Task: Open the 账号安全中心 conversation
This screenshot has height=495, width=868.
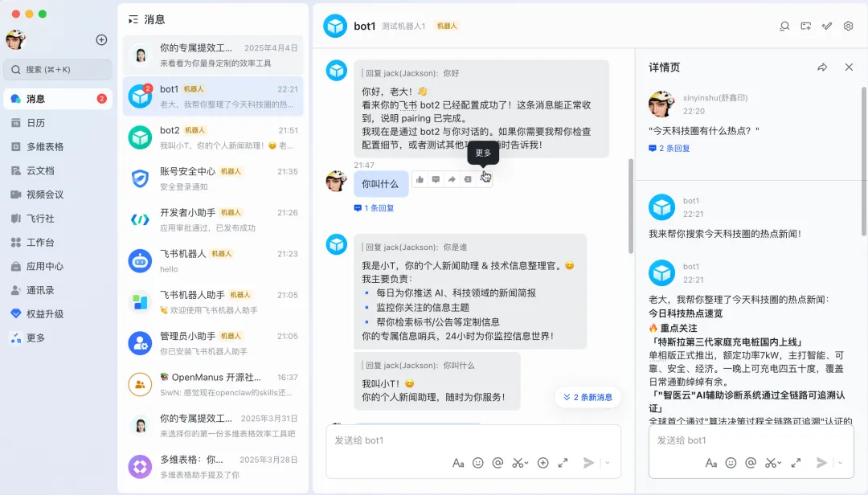Action: pyautogui.click(x=213, y=179)
